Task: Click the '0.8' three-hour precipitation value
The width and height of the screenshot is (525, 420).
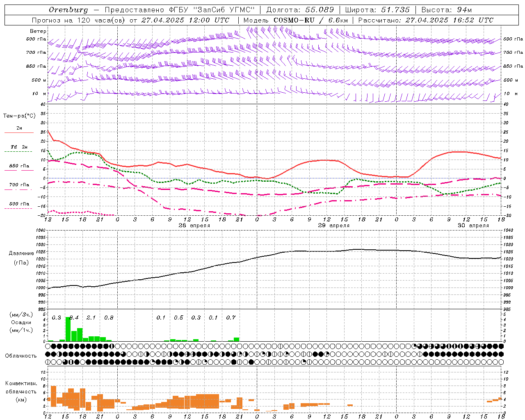Action: coord(109,318)
